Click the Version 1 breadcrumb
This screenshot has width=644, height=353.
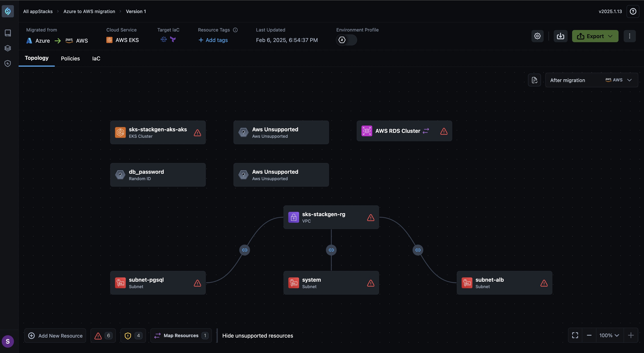click(x=136, y=11)
